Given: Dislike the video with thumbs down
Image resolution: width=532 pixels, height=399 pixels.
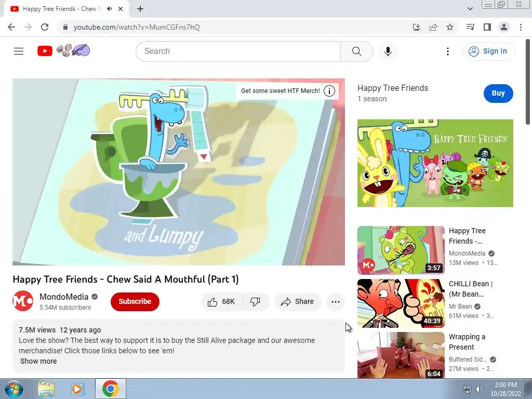Looking at the screenshot, I should [255, 302].
